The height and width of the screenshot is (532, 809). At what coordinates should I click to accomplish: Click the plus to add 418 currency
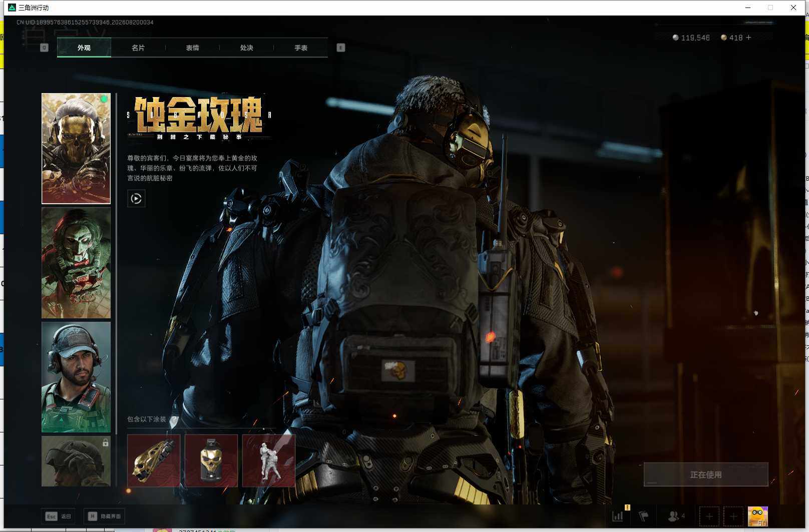click(x=748, y=38)
